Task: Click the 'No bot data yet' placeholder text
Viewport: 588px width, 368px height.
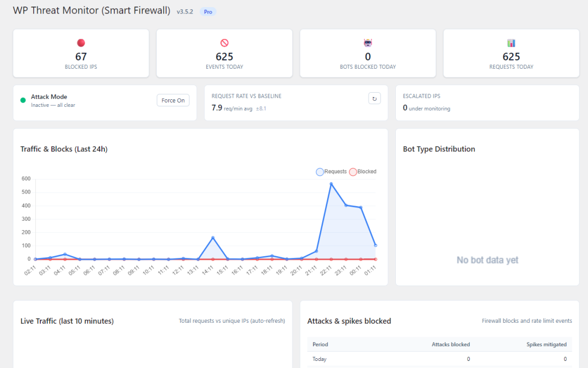Action: (x=487, y=260)
